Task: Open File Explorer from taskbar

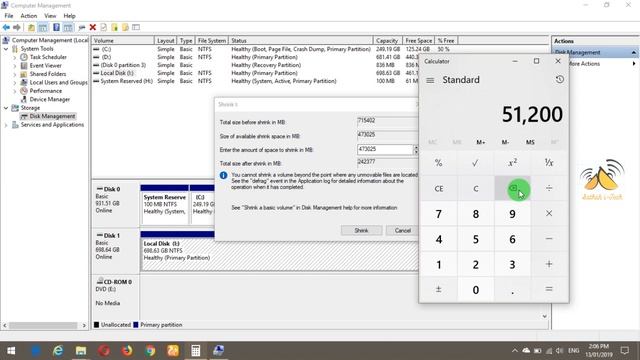Action: click(x=81, y=351)
